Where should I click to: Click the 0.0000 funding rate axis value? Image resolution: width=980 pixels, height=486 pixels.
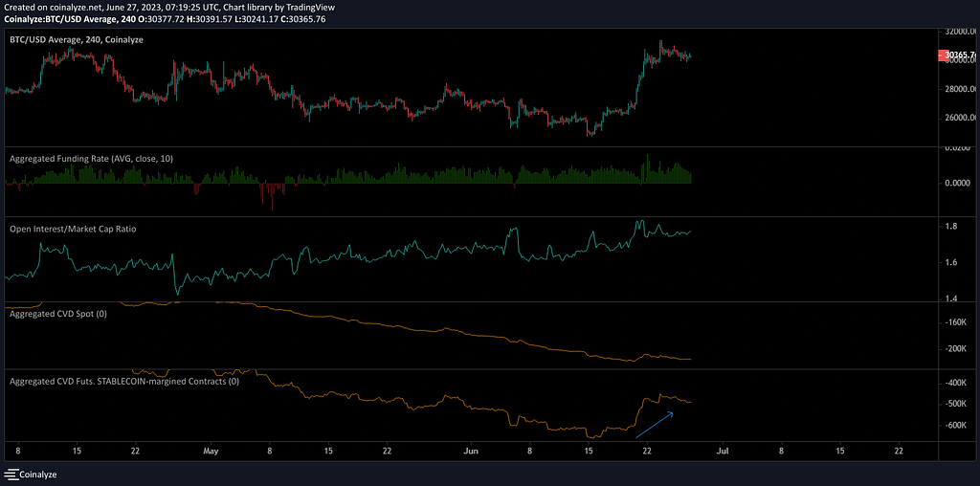point(957,183)
